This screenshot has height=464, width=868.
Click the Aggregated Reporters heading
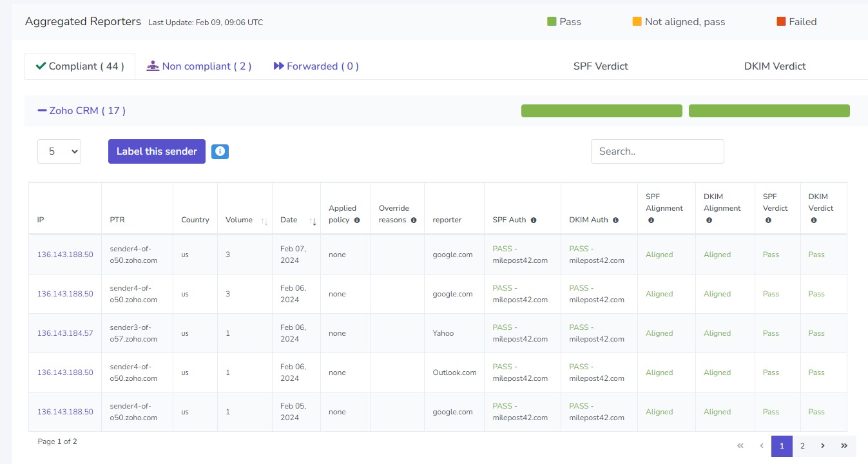coord(83,21)
